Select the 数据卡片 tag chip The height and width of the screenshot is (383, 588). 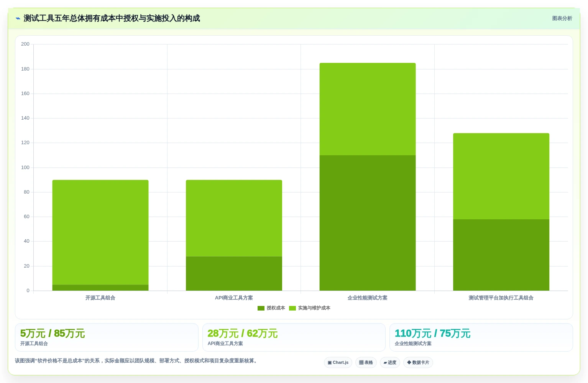click(x=418, y=362)
